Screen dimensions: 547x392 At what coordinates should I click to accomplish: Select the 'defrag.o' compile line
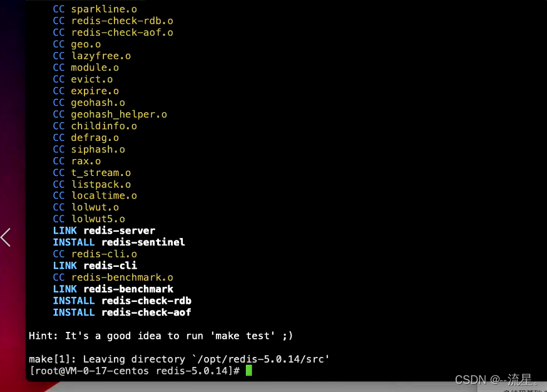coord(86,138)
